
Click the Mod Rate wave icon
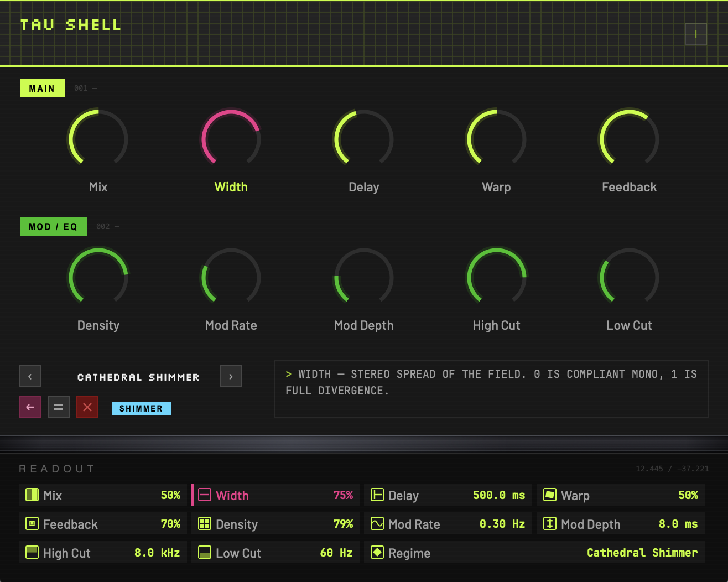tap(377, 523)
